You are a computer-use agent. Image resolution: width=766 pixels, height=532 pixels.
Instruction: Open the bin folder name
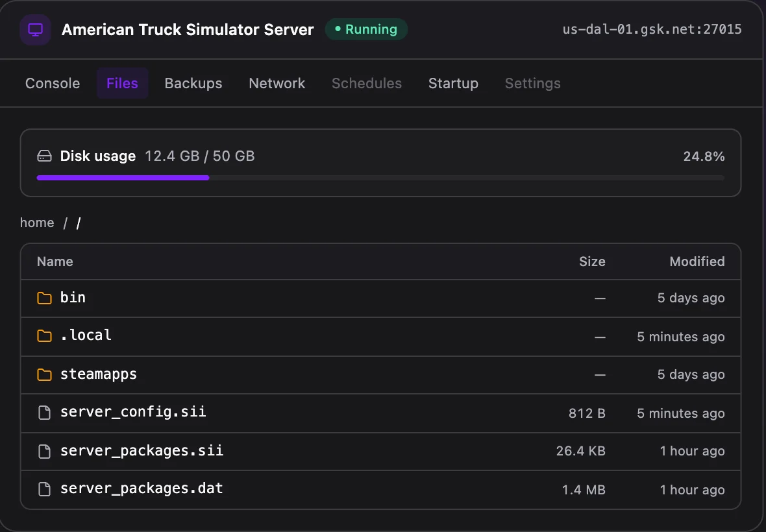(73, 297)
